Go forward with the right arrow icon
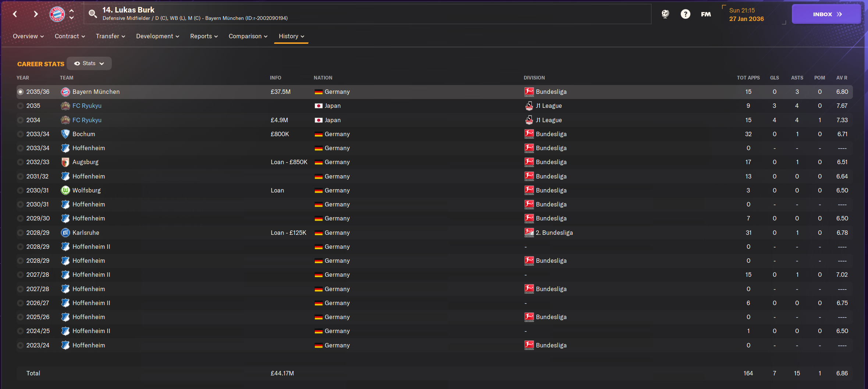This screenshot has height=389, width=868. point(36,14)
